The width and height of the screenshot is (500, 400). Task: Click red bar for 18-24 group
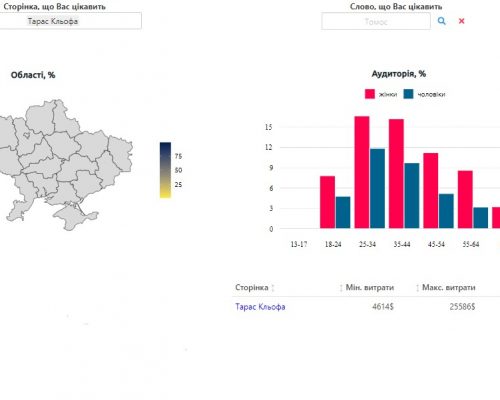point(327,202)
